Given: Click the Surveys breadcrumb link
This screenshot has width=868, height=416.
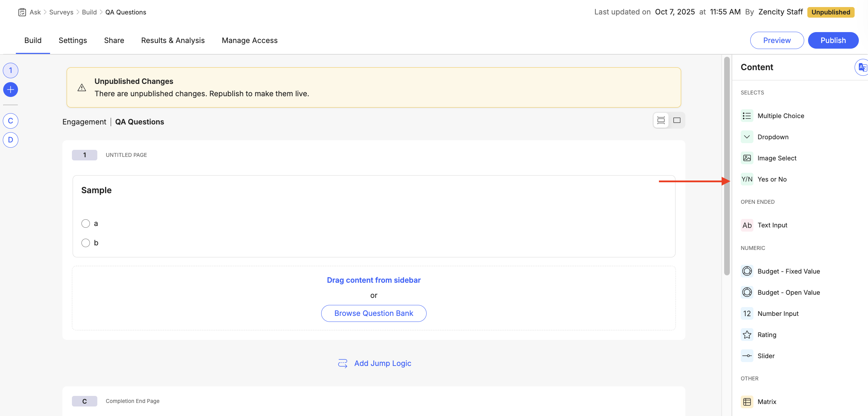Looking at the screenshot, I should [x=61, y=12].
